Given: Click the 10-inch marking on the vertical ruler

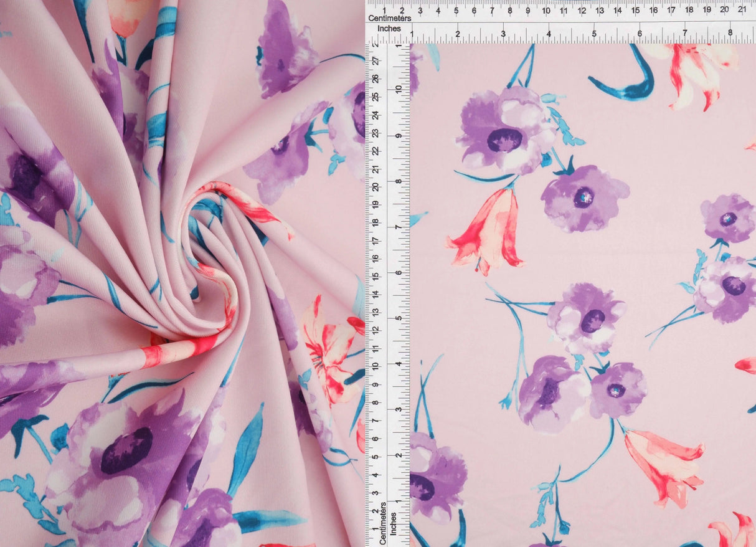Looking at the screenshot, I should click(x=399, y=90).
